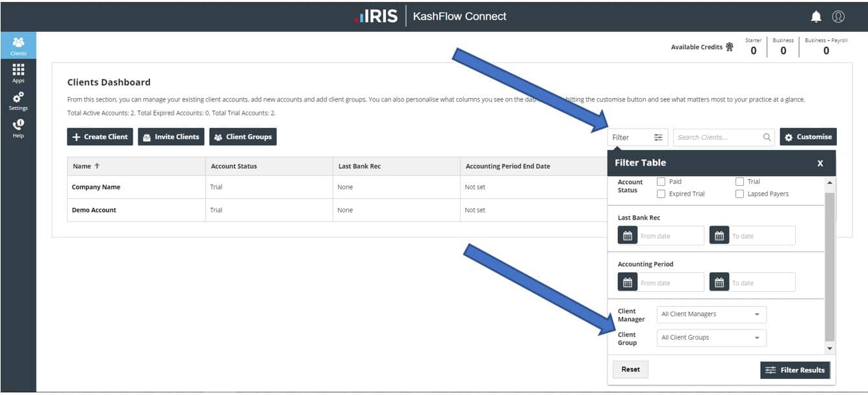Click the Create Client button
Image resolution: width=868 pixels, height=395 pixels.
pyautogui.click(x=100, y=137)
